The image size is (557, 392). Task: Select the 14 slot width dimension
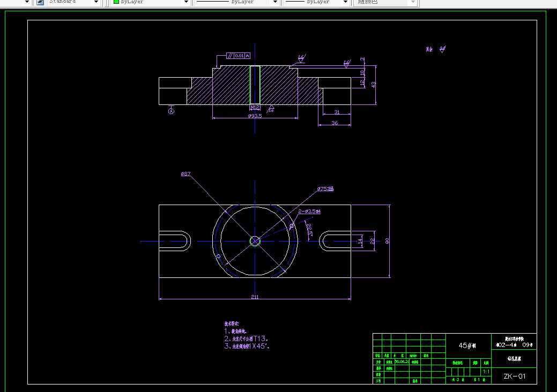(360, 241)
